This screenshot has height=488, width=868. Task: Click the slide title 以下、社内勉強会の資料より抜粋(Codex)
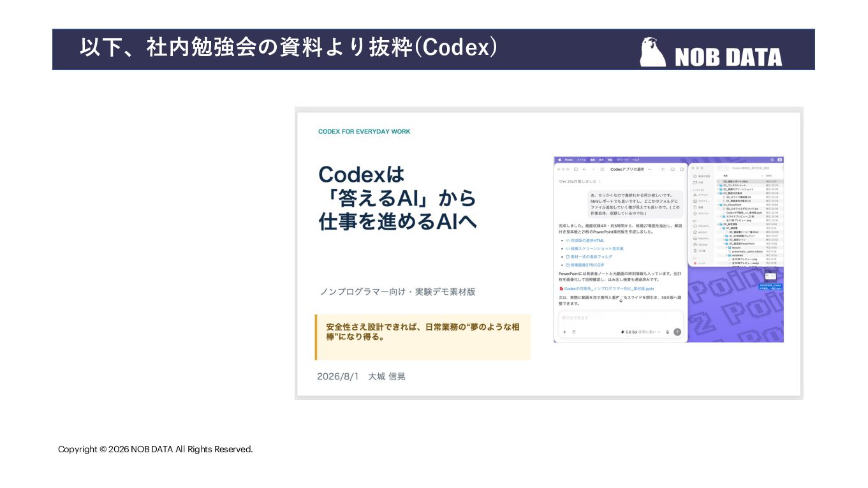click(x=289, y=48)
